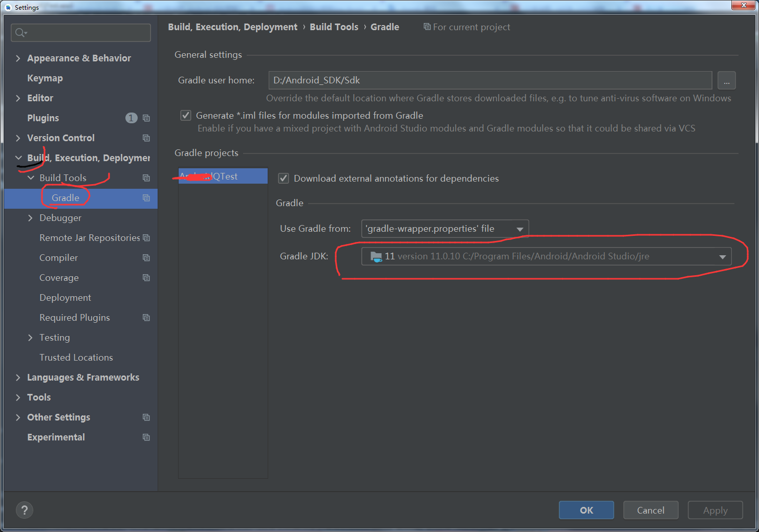
Task: Click the JDK folder icon in Gradle JDK field
Action: click(x=376, y=256)
